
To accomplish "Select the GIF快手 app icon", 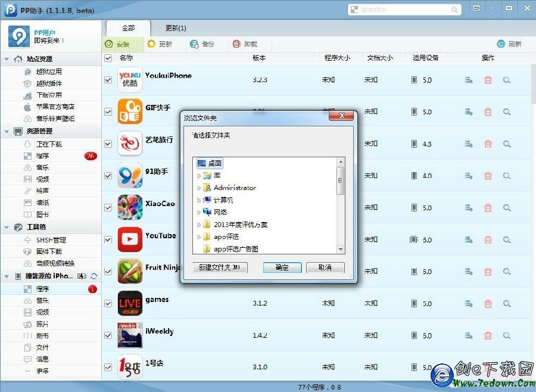I will click(x=130, y=111).
